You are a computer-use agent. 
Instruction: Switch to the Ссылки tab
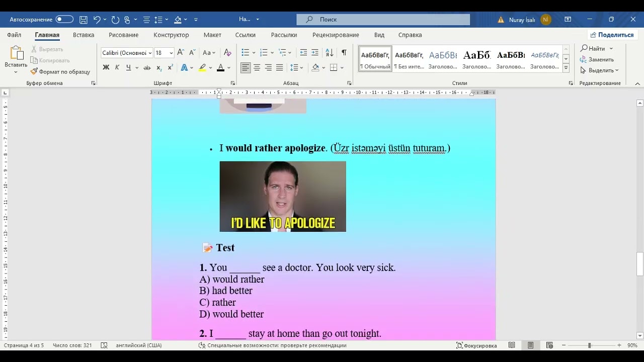tap(246, 35)
